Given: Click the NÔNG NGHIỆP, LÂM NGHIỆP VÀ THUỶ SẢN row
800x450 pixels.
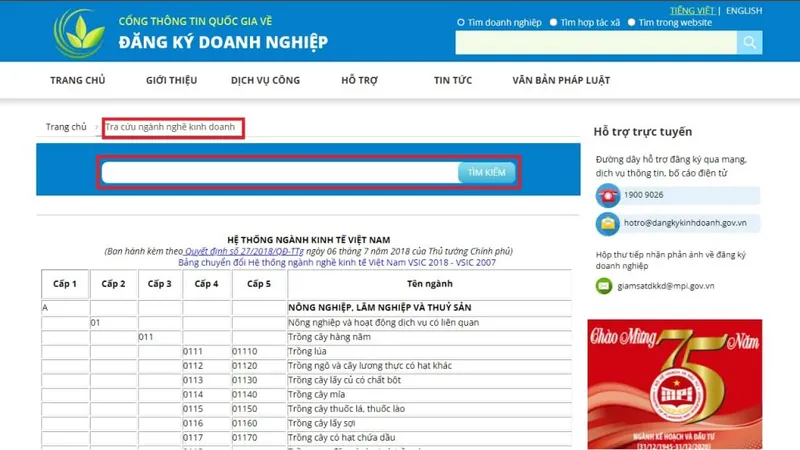Looking at the screenshot, I should click(x=306, y=308).
